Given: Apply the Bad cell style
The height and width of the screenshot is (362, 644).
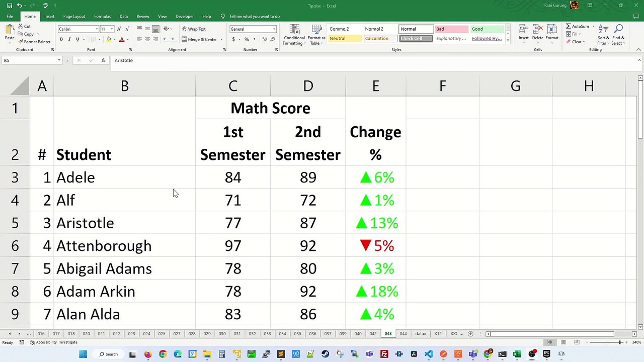Looking at the screenshot, I should 451,29.
